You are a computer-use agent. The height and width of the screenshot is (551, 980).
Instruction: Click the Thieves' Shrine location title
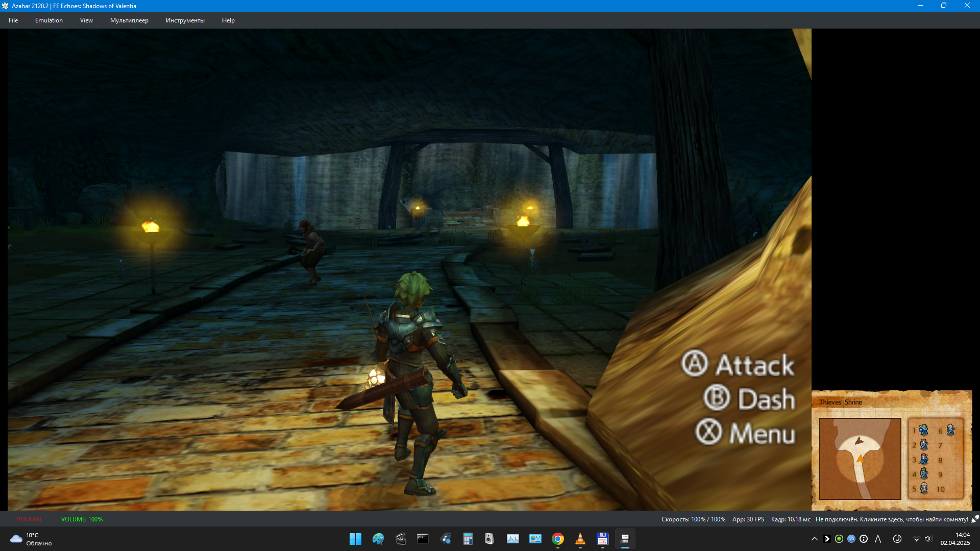(840, 402)
